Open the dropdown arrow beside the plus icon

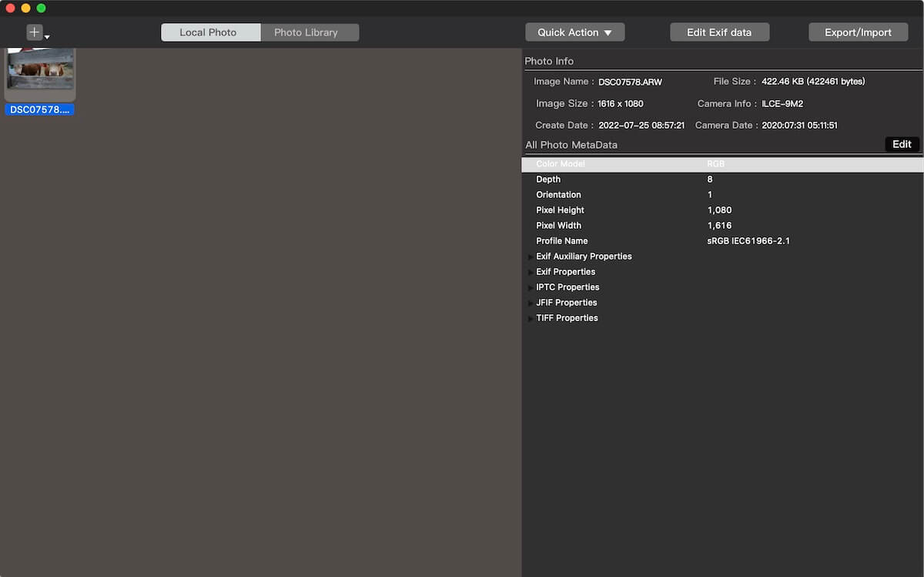click(x=48, y=37)
